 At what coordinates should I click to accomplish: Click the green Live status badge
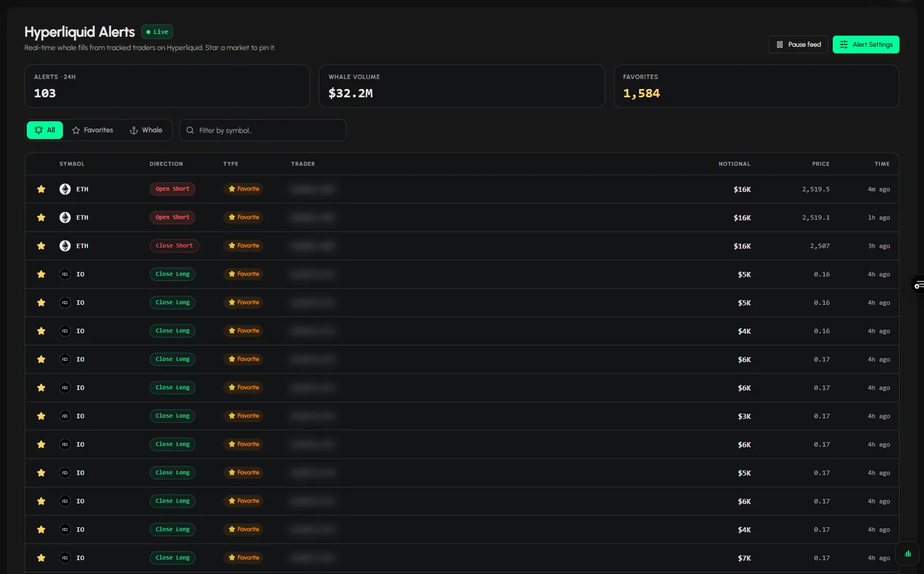click(157, 32)
